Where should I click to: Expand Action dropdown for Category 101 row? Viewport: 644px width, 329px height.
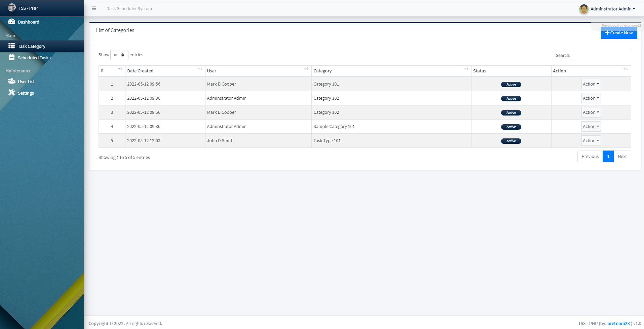pyautogui.click(x=591, y=84)
